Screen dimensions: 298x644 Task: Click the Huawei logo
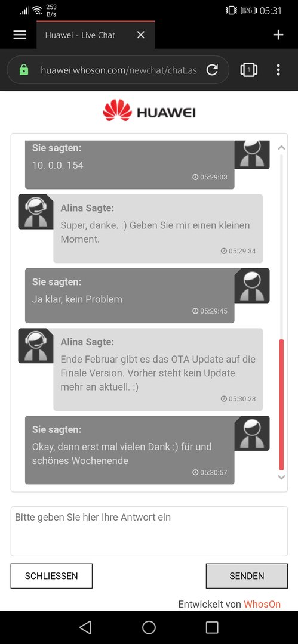click(x=149, y=110)
